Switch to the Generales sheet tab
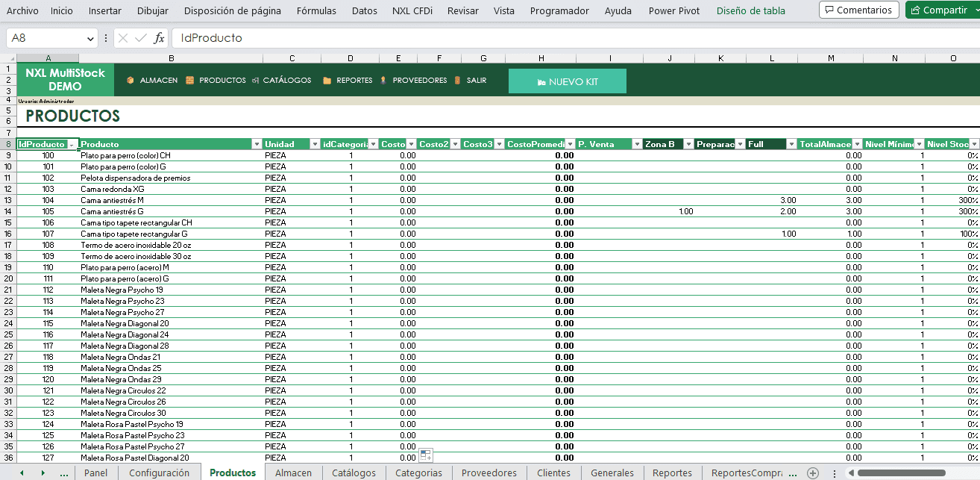Viewport: 980px width, 480px height. (x=612, y=473)
